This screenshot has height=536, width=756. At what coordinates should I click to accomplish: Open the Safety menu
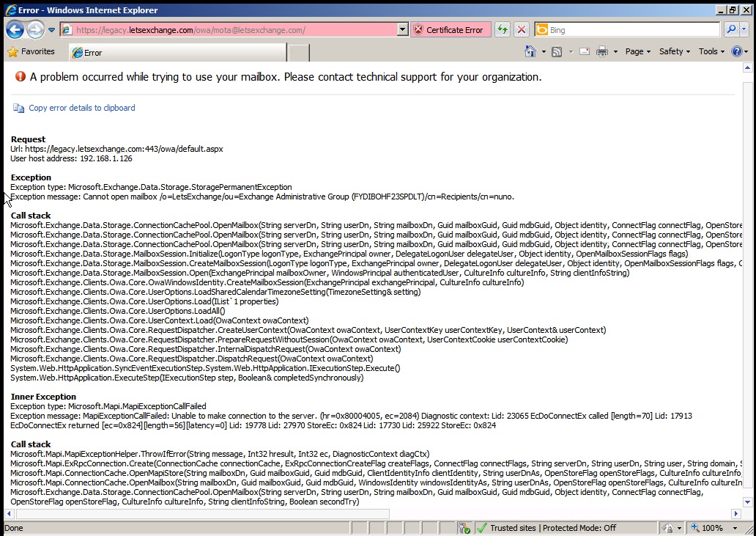tap(675, 51)
